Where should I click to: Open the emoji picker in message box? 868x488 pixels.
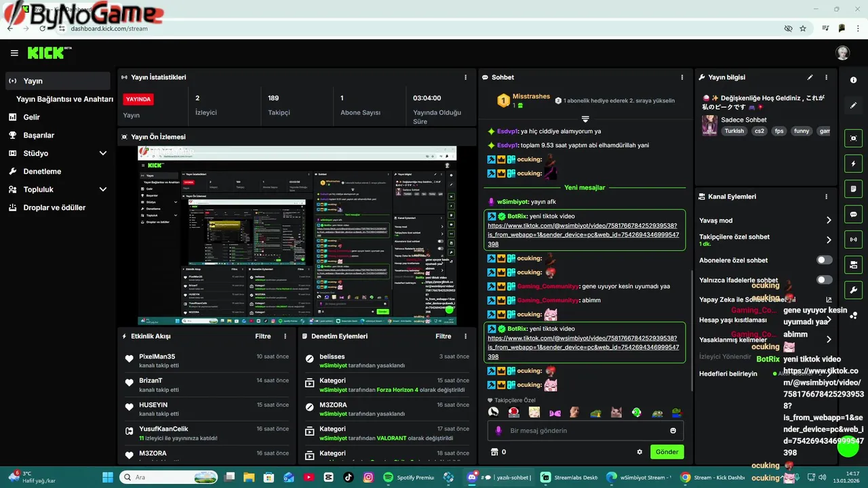(x=673, y=430)
